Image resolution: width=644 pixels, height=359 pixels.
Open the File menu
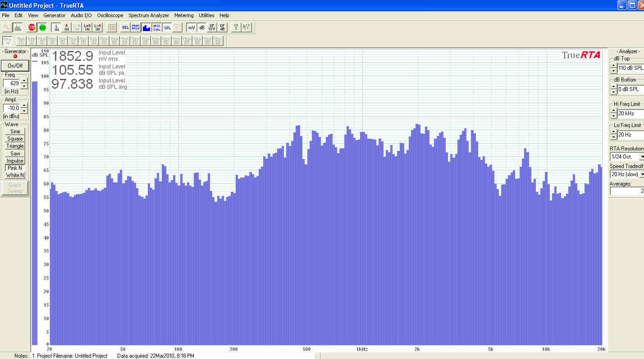click(5, 15)
